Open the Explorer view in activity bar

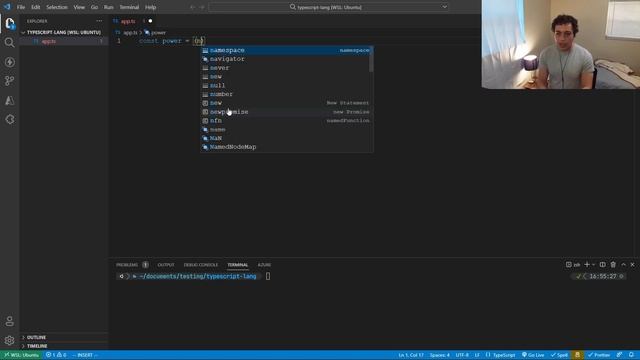click(x=9, y=23)
